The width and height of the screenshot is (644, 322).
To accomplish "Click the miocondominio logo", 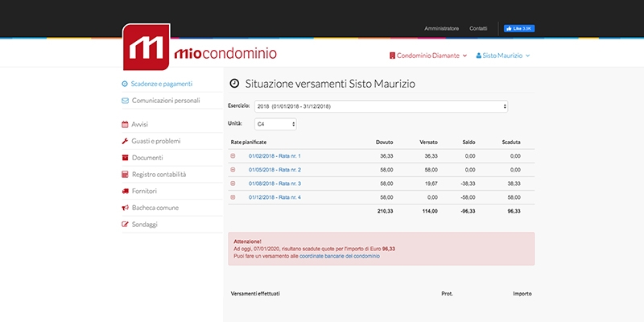I will pos(199,47).
